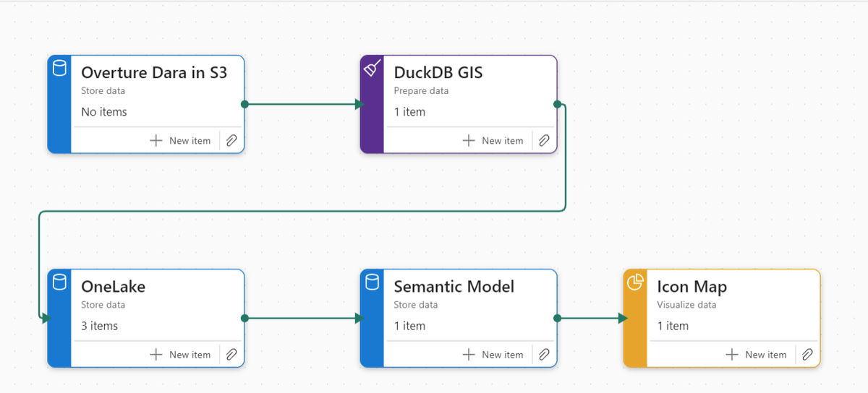
Task: Click the paperclip attach icon on Semantic Model card
Action: tap(544, 355)
